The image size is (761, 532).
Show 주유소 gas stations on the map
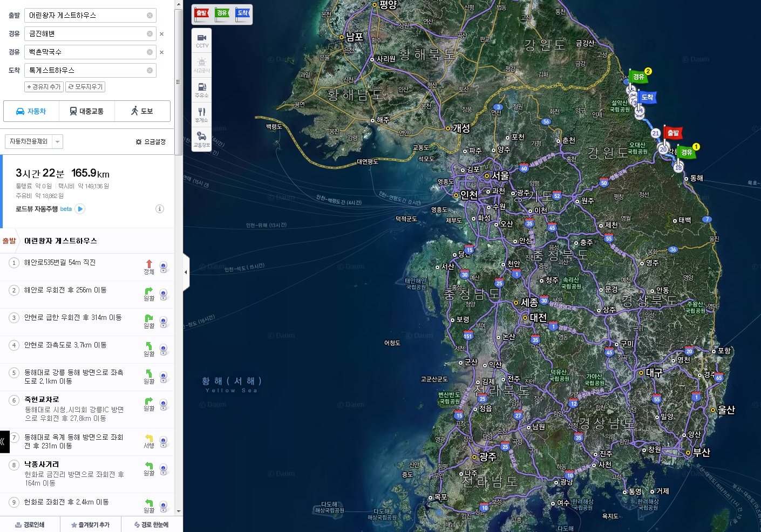pos(201,90)
